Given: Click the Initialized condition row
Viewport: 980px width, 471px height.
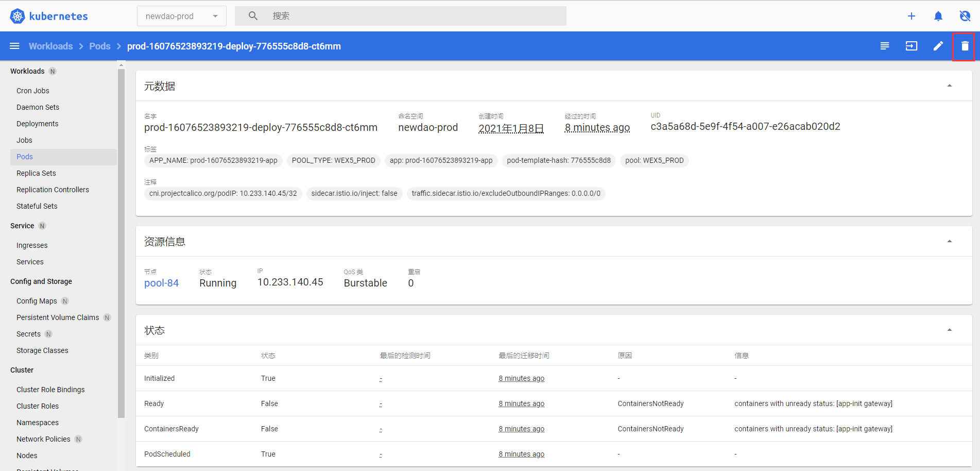Looking at the screenshot, I should point(554,378).
